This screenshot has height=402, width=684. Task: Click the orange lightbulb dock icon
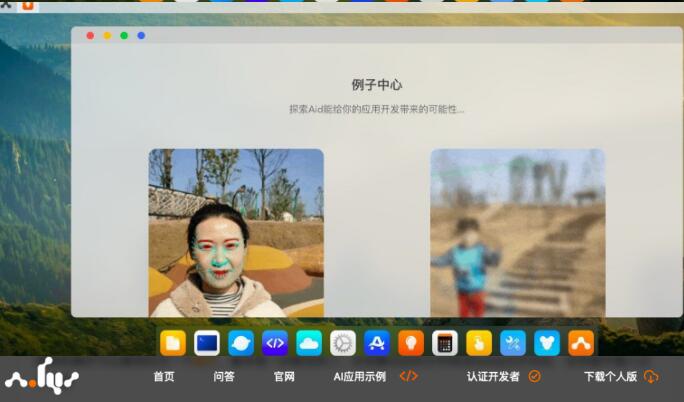coord(411,343)
